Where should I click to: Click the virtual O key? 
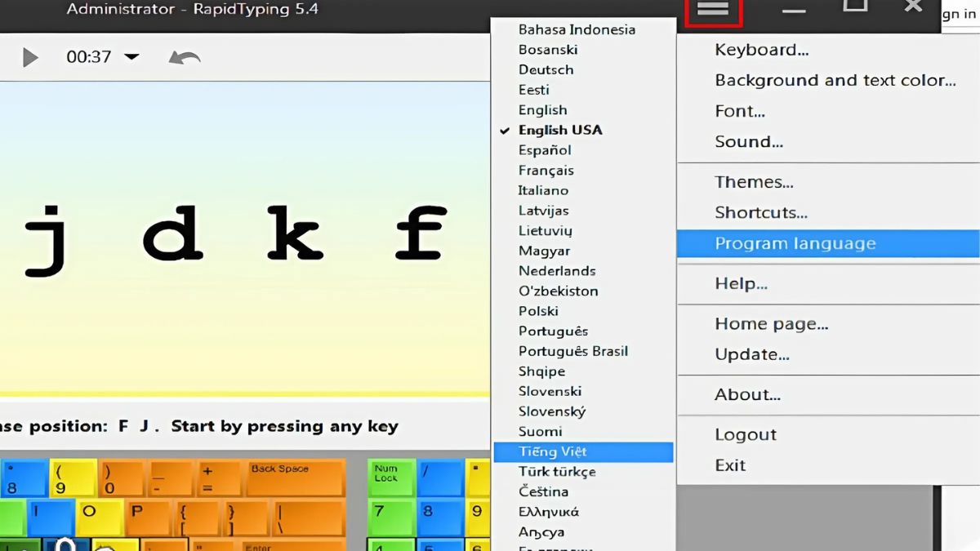[99, 518]
